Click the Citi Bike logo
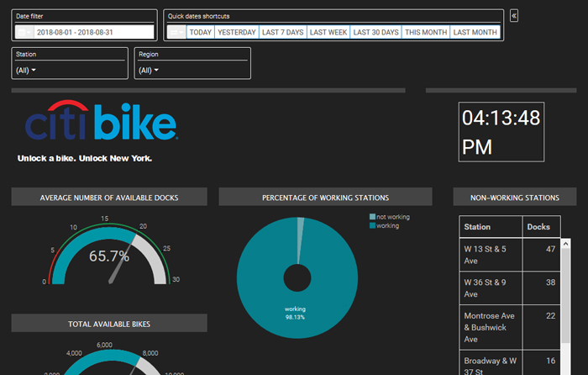588x375 pixels. click(102, 120)
